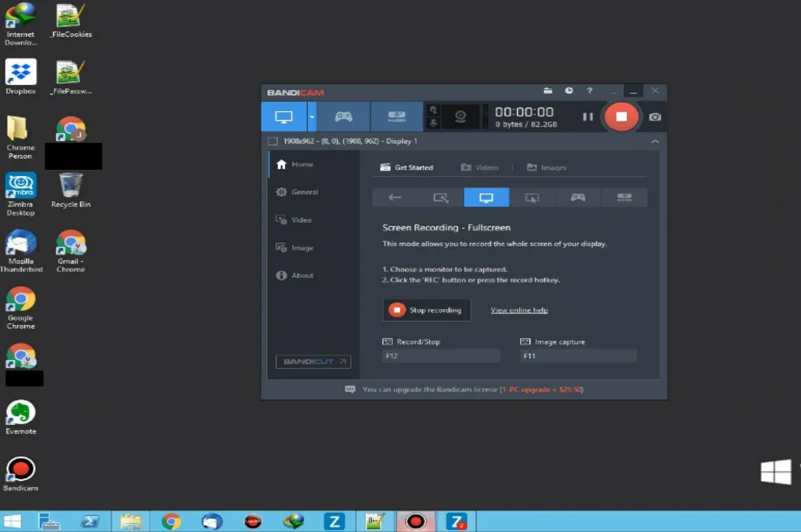The height and width of the screenshot is (532, 801).
Task: Click the BANDICUT button
Action: point(313,362)
